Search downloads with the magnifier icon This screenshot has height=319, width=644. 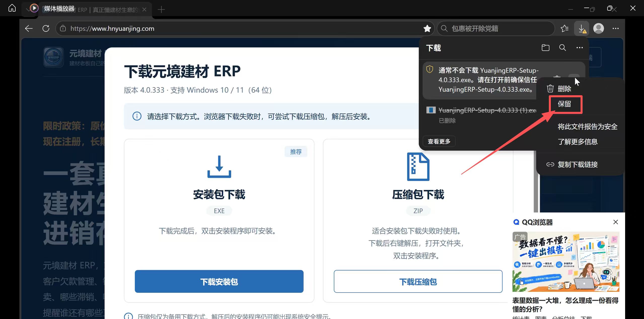[x=562, y=48]
